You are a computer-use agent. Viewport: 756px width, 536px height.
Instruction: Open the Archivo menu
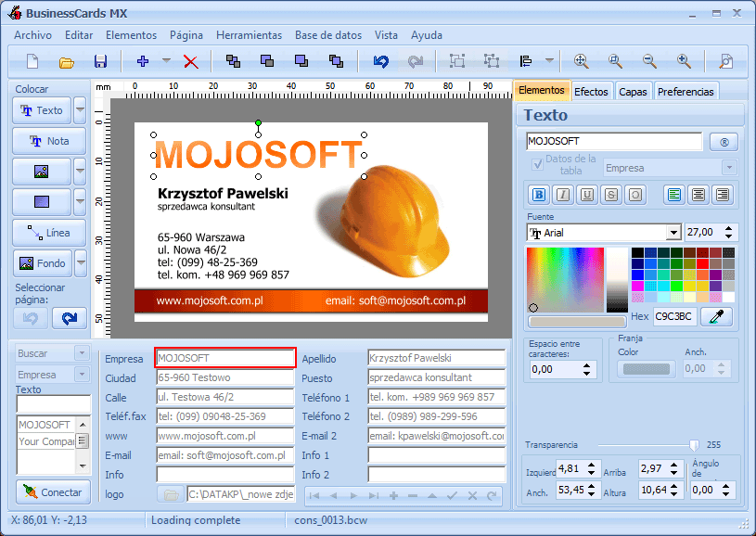coord(32,35)
